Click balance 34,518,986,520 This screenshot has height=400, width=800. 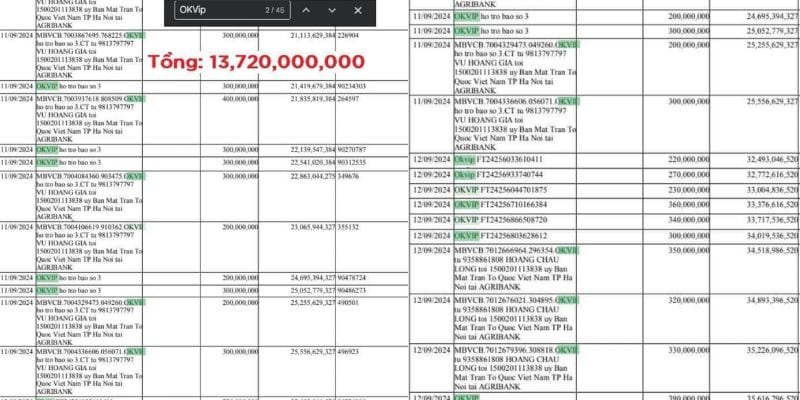click(x=765, y=250)
